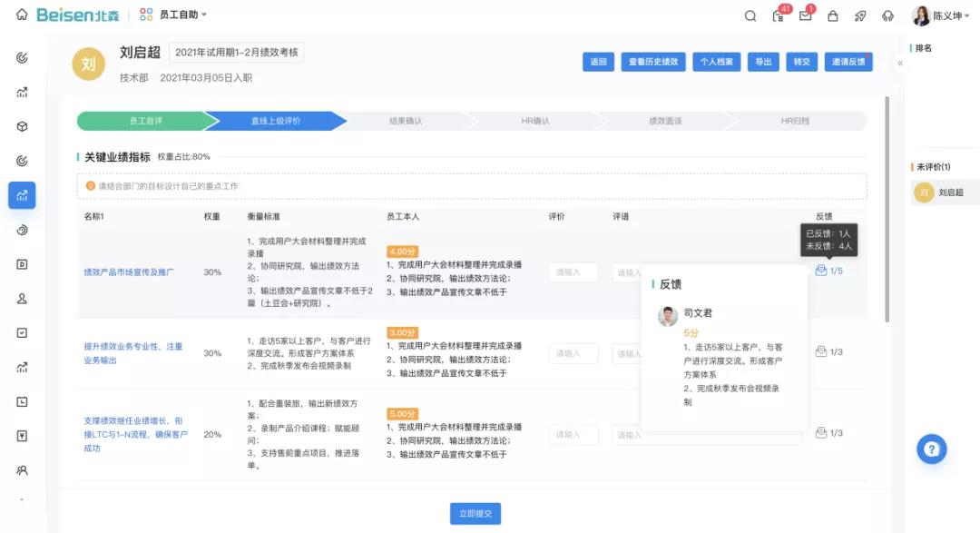Click the approvals icon showing 41 notifications
The width and height of the screenshot is (980, 533).
click(x=778, y=16)
